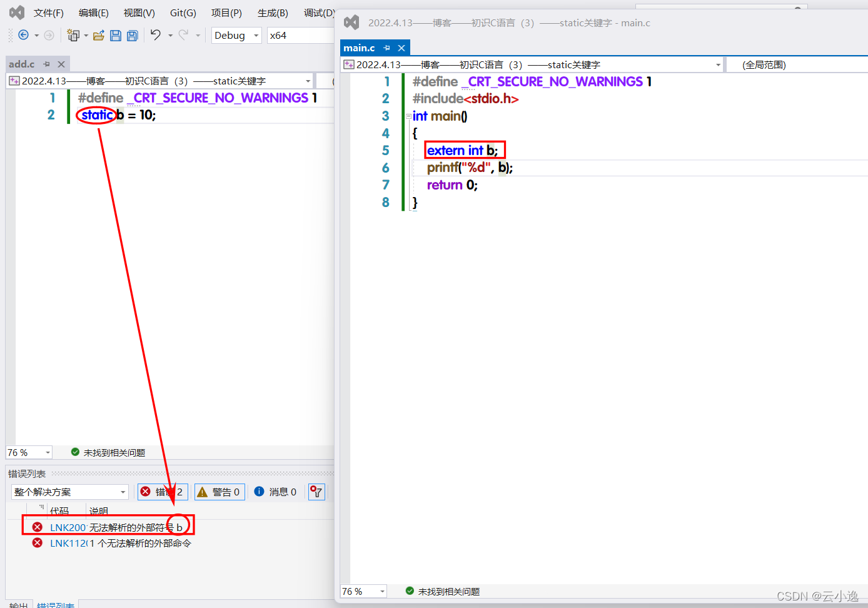The height and width of the screenshot is (608, 868).
Task: Toggle the Messages 0 filter button
Action: click(276, 492)
